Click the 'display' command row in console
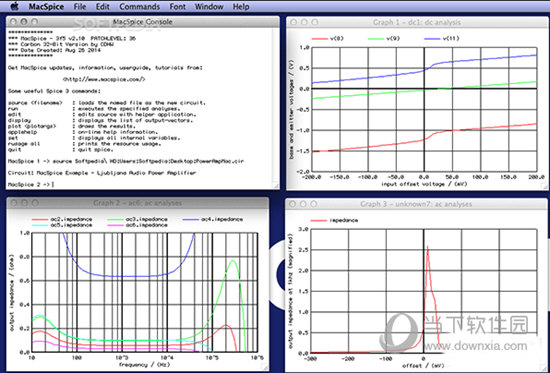 [100, 120]
